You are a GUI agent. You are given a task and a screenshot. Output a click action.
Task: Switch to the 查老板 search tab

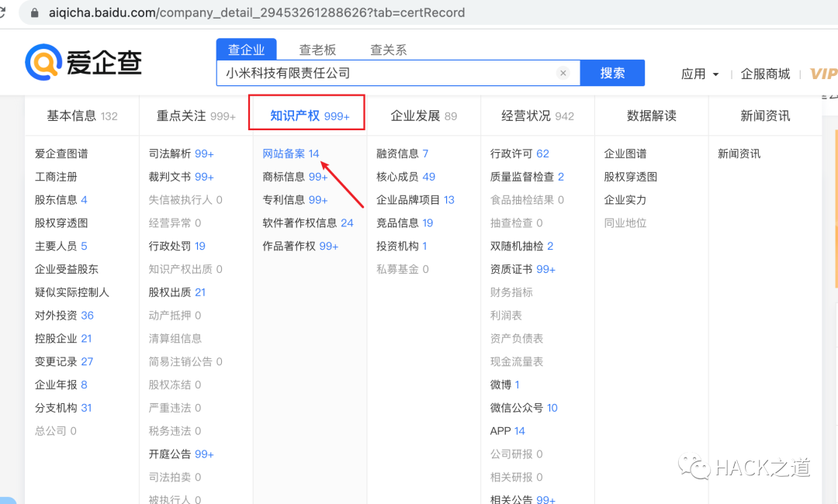point(317,50)
